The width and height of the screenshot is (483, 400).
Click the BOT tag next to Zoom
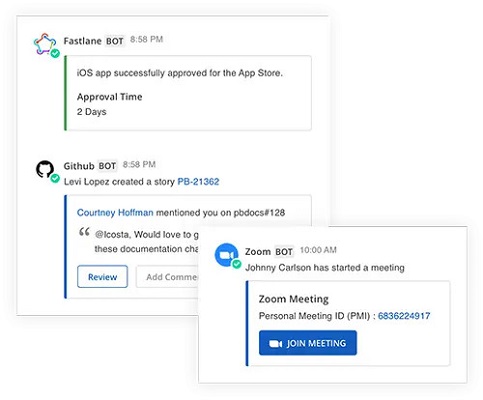point(284,252)
